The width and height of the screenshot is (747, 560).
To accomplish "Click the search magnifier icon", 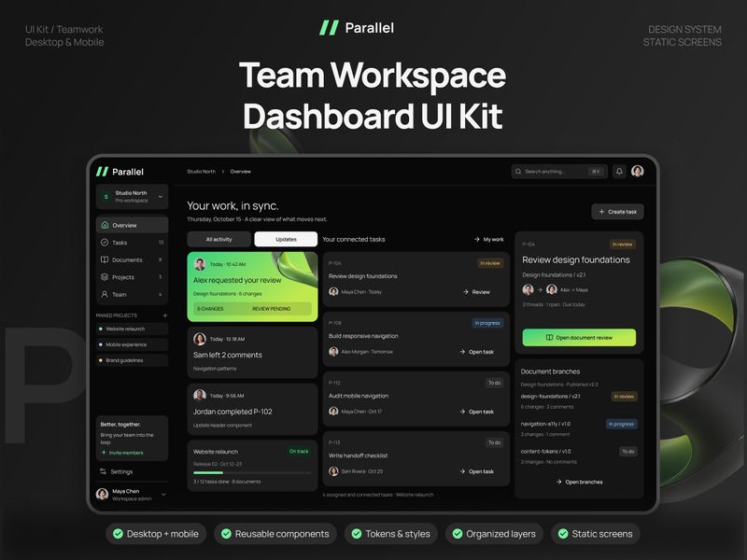I will coord(518,172).
